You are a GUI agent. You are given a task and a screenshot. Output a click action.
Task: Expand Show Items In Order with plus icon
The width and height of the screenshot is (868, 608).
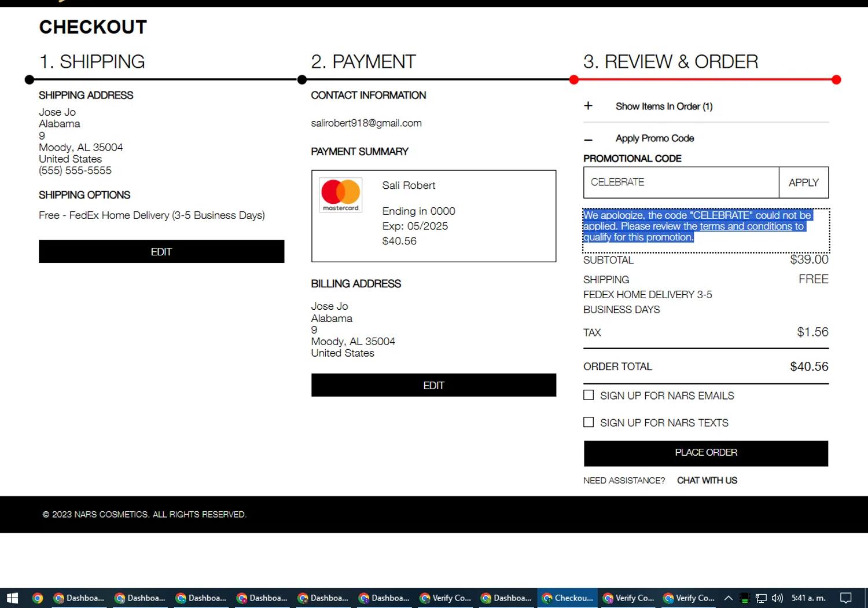click(x=588, y=106)
